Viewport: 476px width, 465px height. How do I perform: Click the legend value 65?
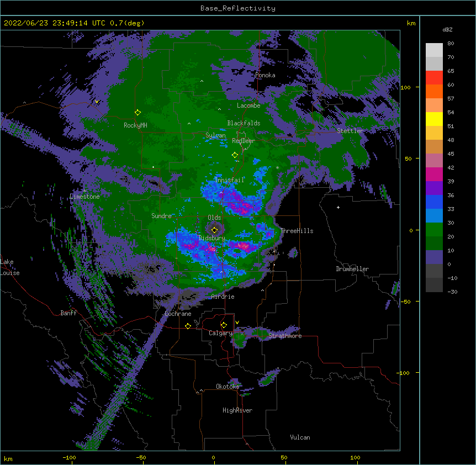tap(451, 71)
